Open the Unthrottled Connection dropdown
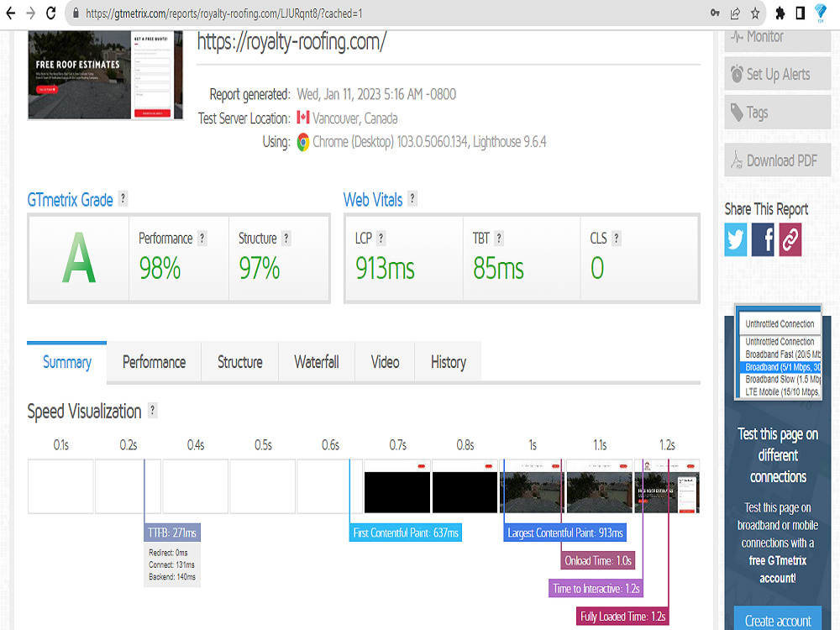 [x=780, y=323]
